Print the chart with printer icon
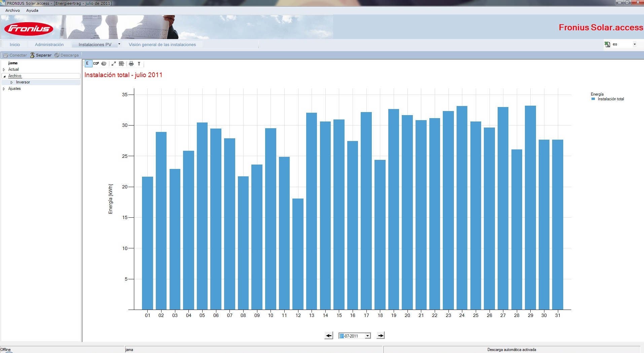 [x=131, y=64]
